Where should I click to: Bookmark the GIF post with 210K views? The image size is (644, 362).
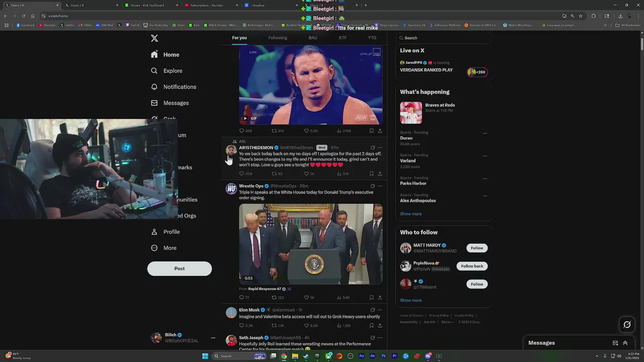click(372, 131)
